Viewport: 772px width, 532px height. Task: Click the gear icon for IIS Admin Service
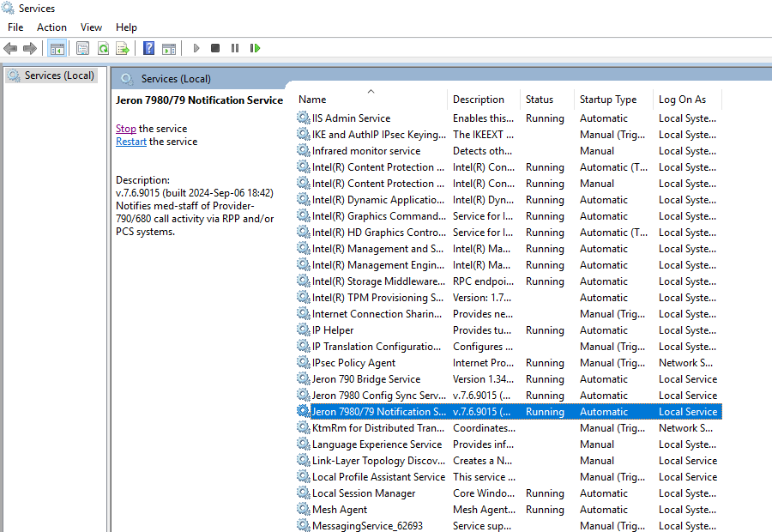click(x=304, y=118)
